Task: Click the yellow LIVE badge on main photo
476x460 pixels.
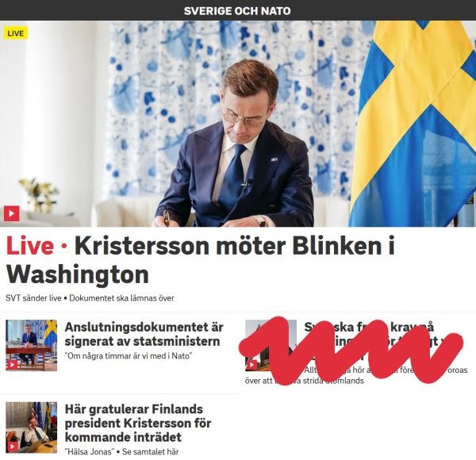Action: (x=16, y=33)
